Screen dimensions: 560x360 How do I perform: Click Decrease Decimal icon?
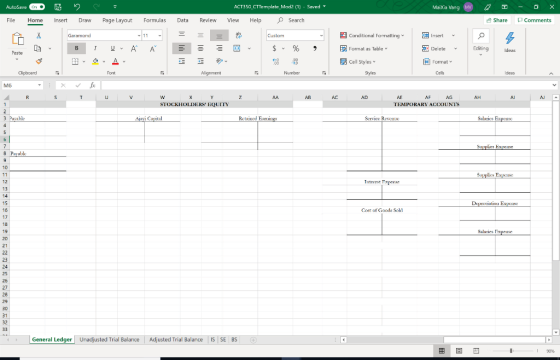(295, 61)
